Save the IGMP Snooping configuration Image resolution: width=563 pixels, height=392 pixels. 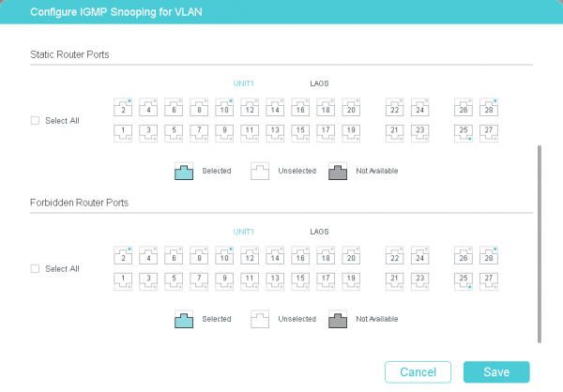(496, 372)
